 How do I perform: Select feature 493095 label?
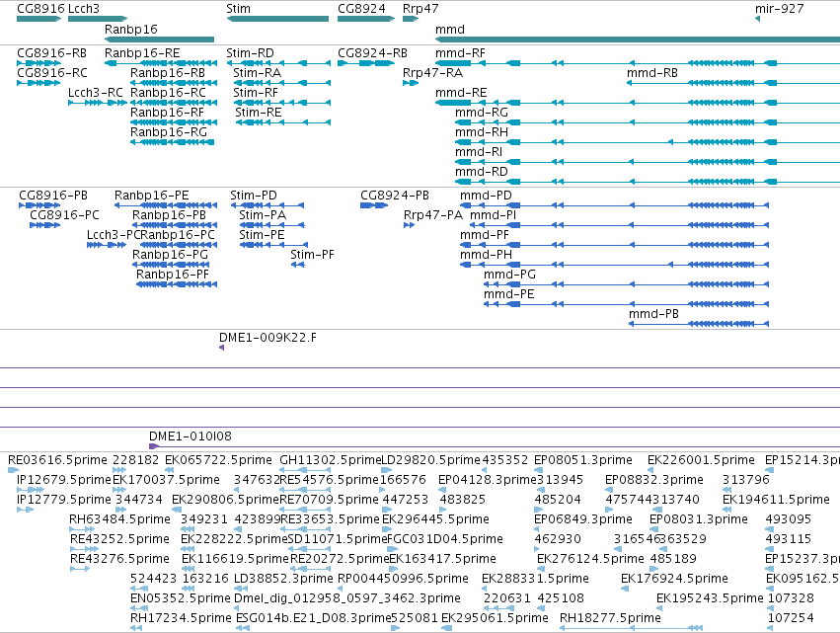click(789, 519)
